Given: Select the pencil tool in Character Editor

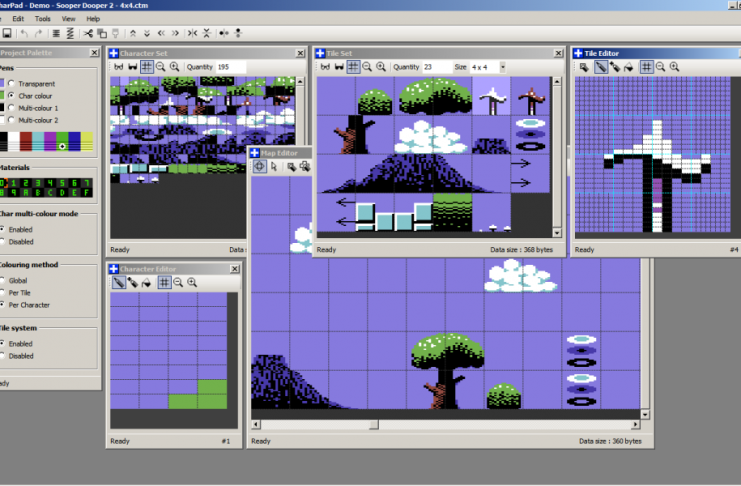Looking at the screenshot, I should click(x=119, y=282).
